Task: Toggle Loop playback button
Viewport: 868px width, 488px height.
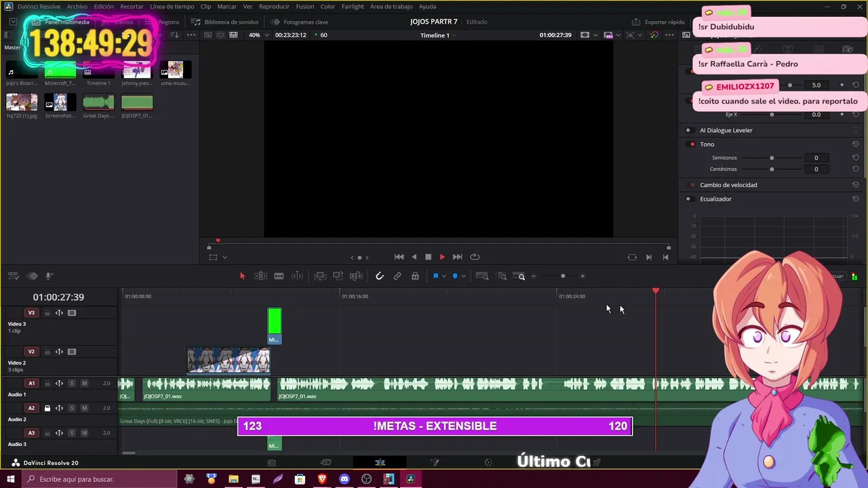Action: (x=475, y=257)
